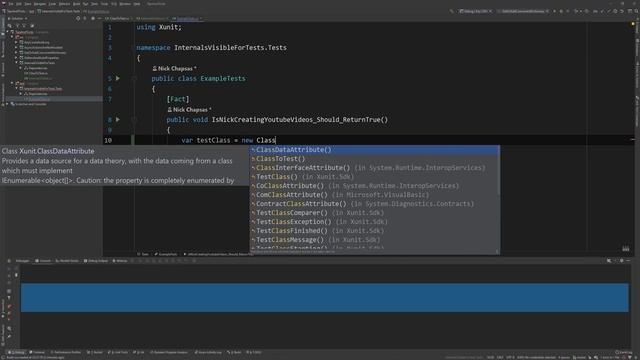Pick ClassInterfaceAttribute() completion suggestion
Viewport: 640px width, 360px height.
coord(374,168)
